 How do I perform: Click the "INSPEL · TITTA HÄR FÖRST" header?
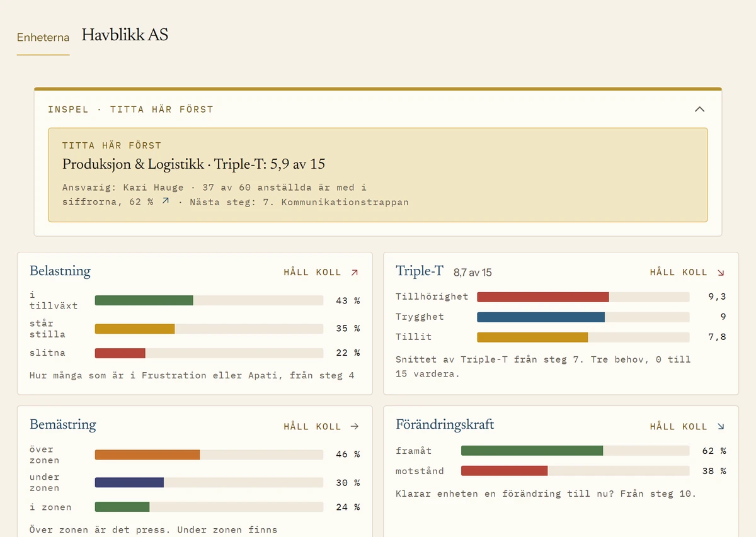point(131,110)
